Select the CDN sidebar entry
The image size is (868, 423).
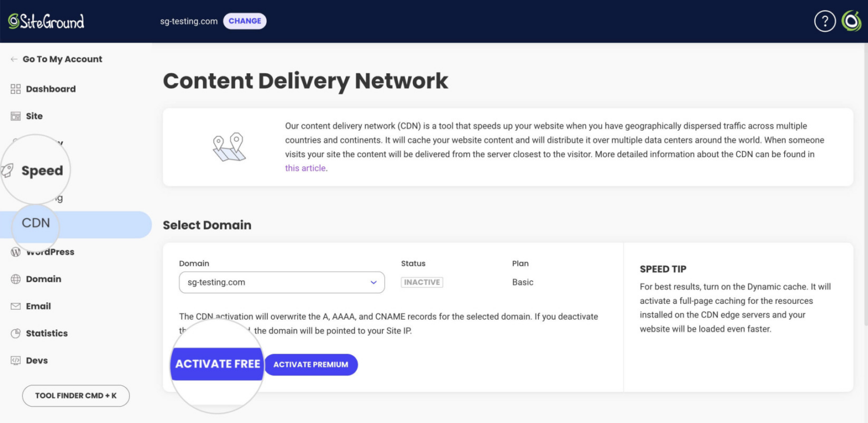[36, 223]
